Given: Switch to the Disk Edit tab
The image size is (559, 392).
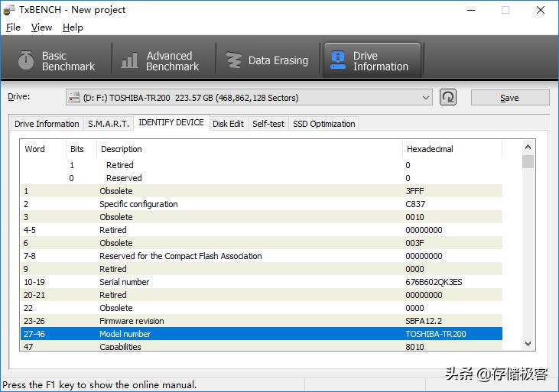Looking at the screenshot, I should click(x=228, y=124).
